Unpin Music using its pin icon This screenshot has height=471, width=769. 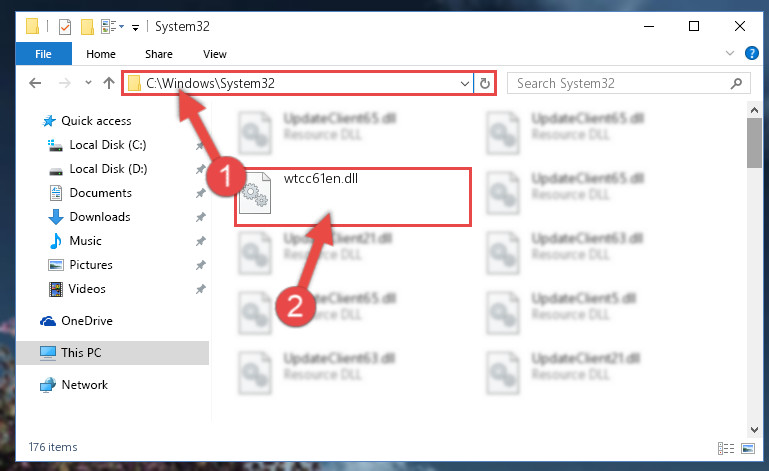click(200, 241)
